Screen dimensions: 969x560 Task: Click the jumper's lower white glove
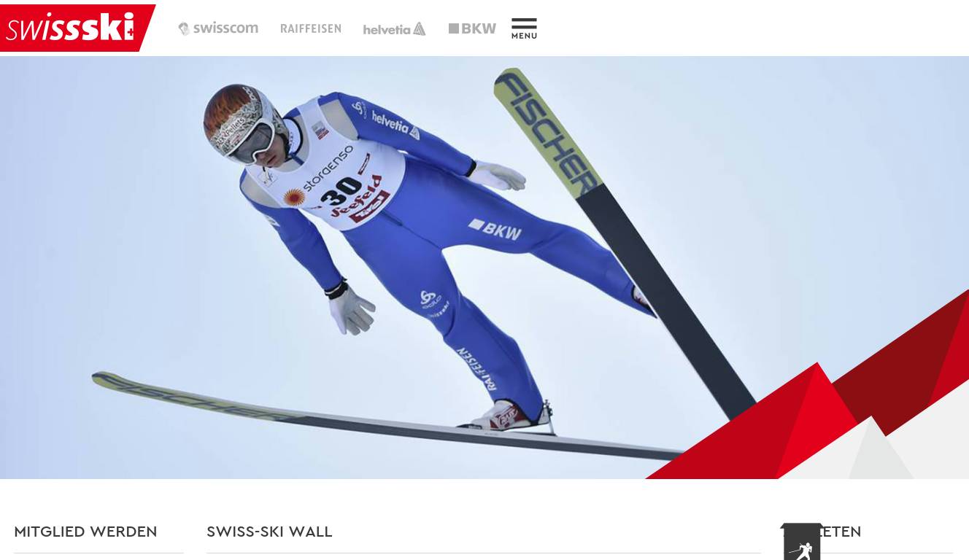pyautogui.click(x=352, y=309)
